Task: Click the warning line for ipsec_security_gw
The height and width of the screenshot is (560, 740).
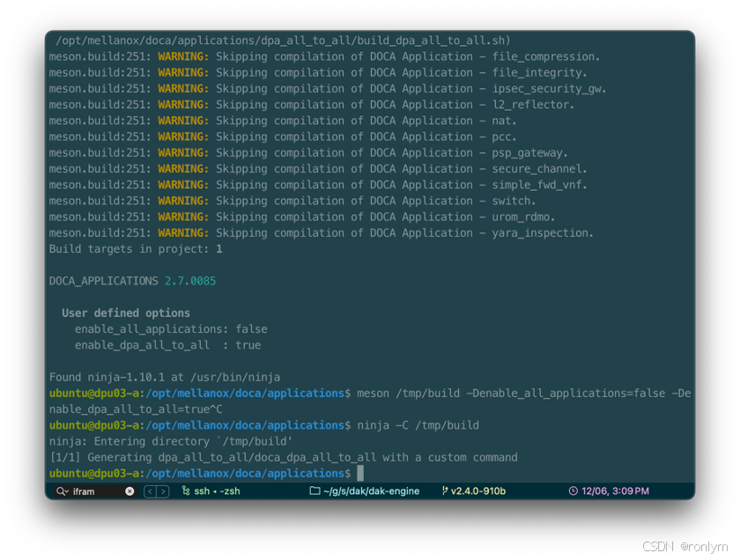Action: 328,88
